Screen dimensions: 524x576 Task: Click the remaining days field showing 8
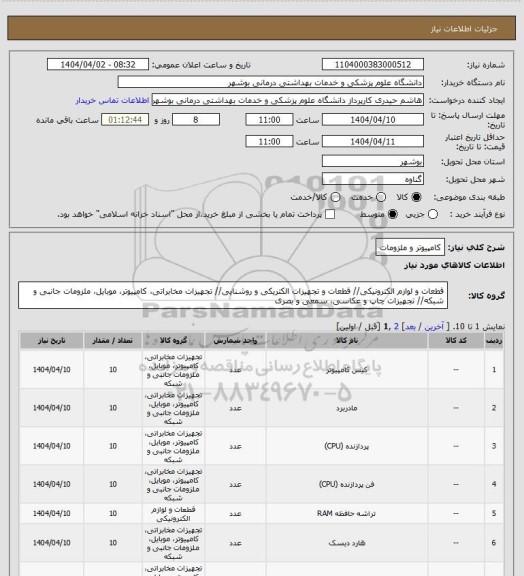196,120
